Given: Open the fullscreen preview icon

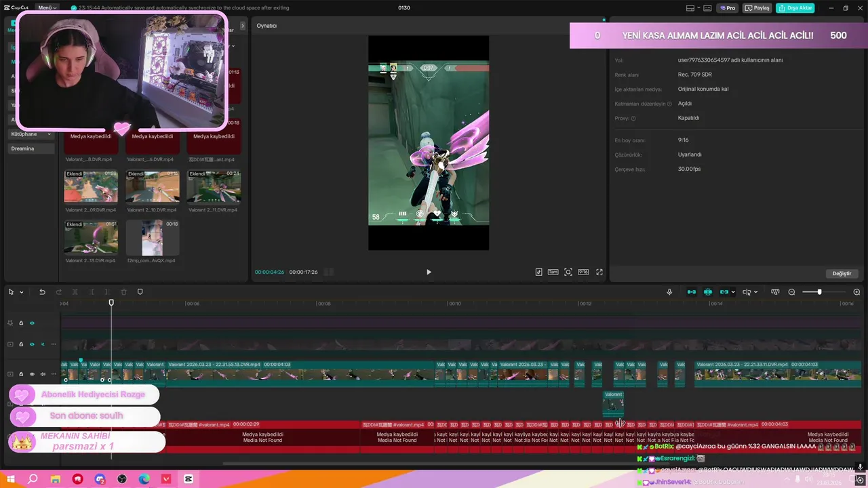Looking at the screenshot, I should [599, 272].
